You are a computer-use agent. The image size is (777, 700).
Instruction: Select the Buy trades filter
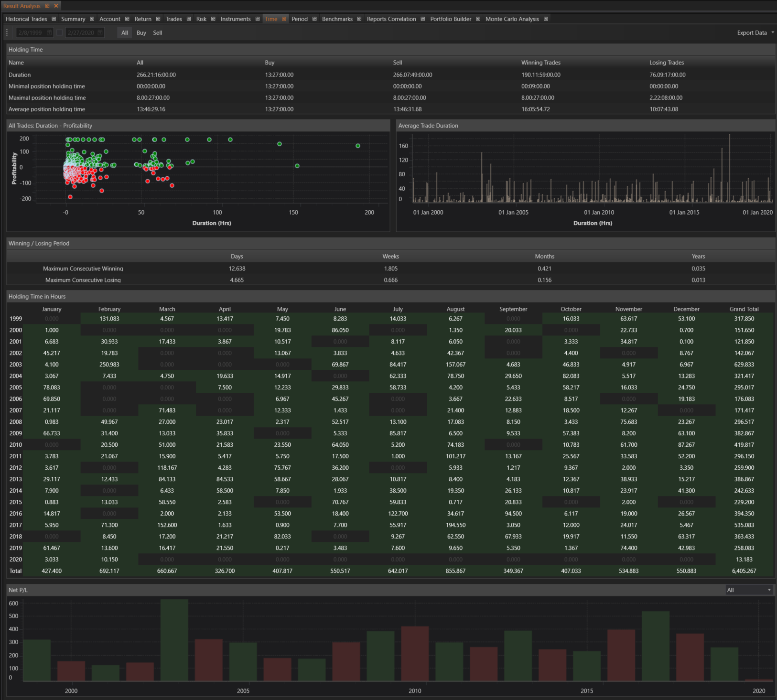(x=141, y=33)
